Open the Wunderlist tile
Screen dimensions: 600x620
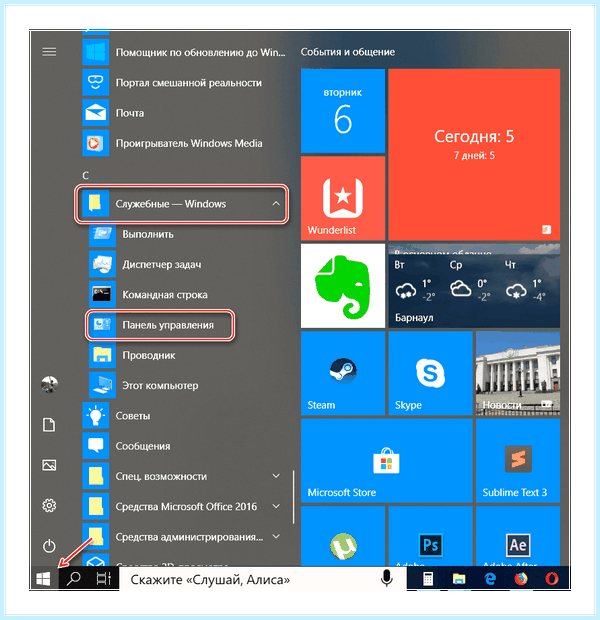[343, 198]
